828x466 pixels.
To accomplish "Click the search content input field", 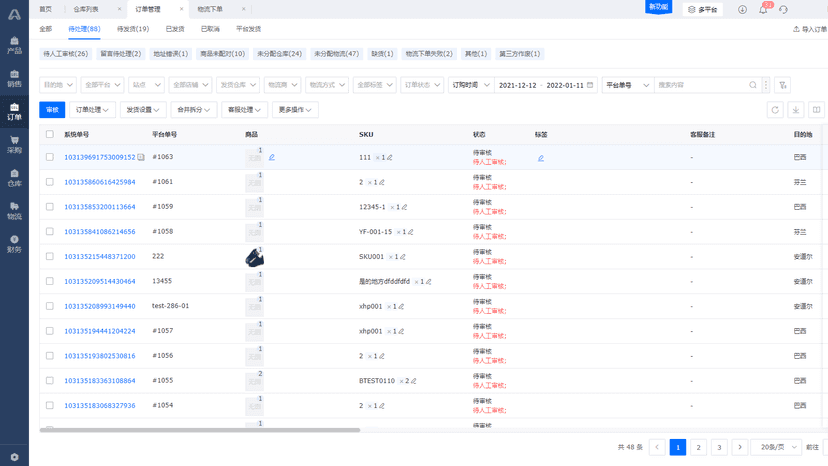I will [x=701, y=85].
